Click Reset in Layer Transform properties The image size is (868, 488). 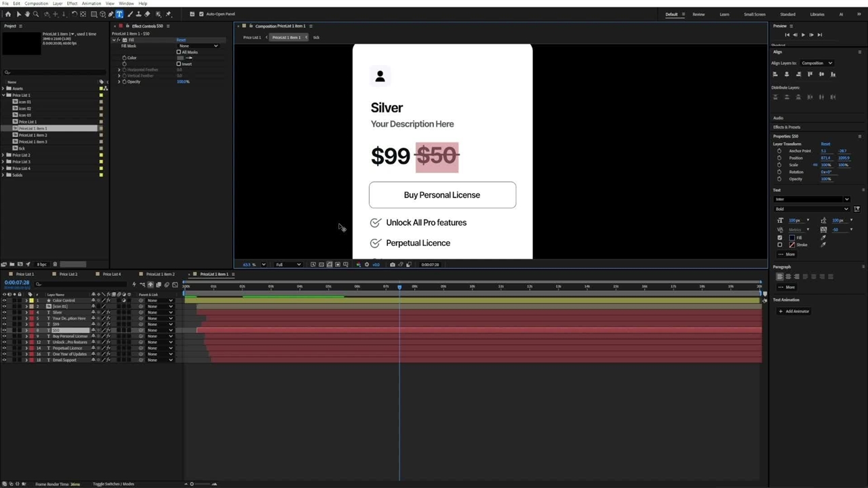825,144
